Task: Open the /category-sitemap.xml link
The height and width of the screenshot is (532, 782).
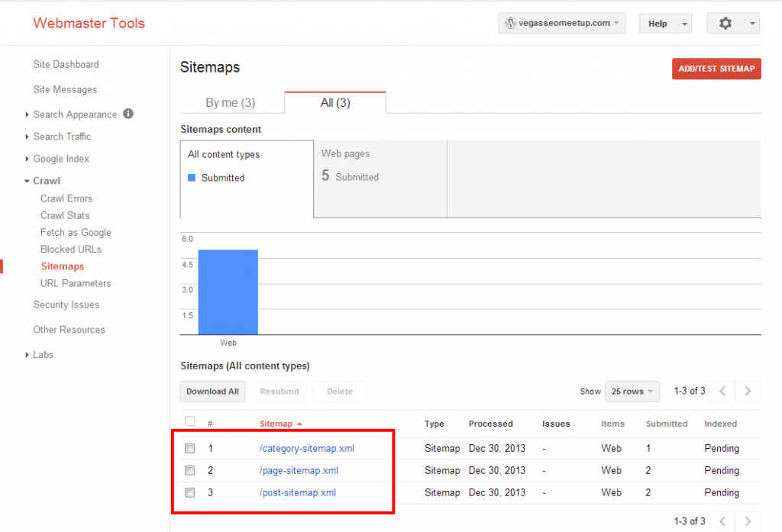Action: (x=307, y=448)
